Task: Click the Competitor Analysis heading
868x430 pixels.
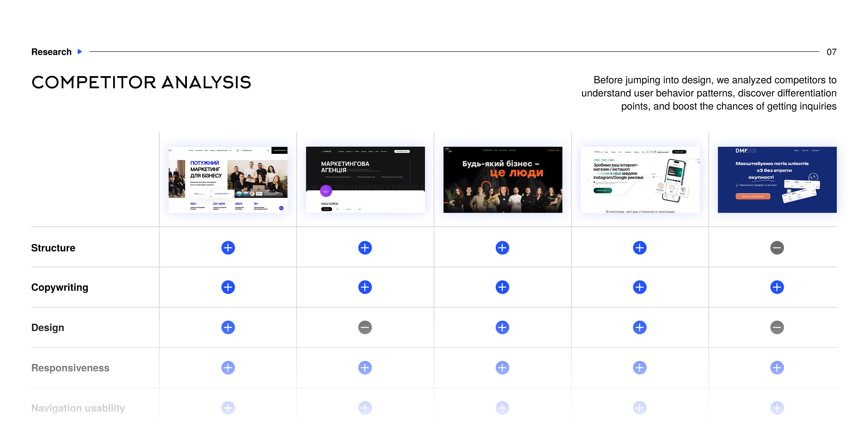Action: click(x=141, y=83)
